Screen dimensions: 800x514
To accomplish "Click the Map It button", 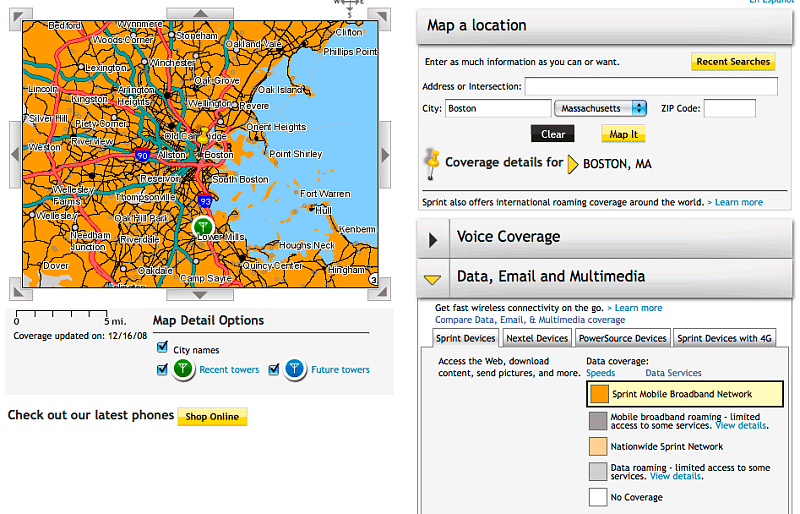I will [x=623, y=134].
